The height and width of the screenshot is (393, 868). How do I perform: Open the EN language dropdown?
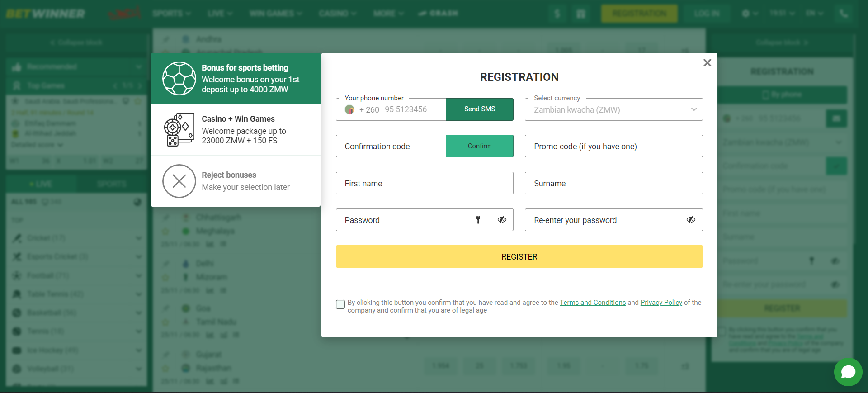814,14
